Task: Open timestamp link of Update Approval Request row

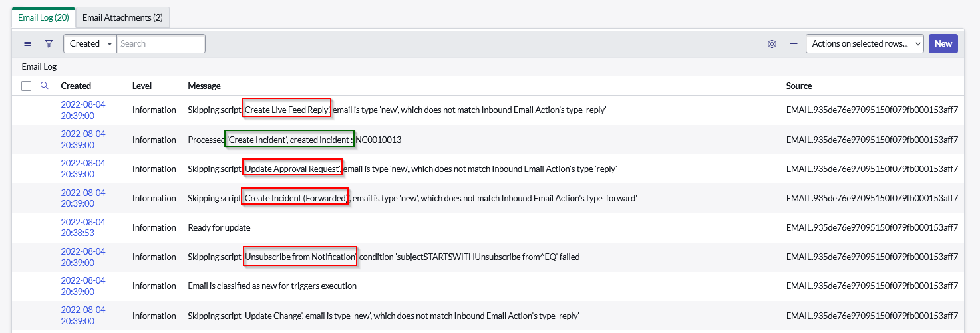Action: (83, 169)
